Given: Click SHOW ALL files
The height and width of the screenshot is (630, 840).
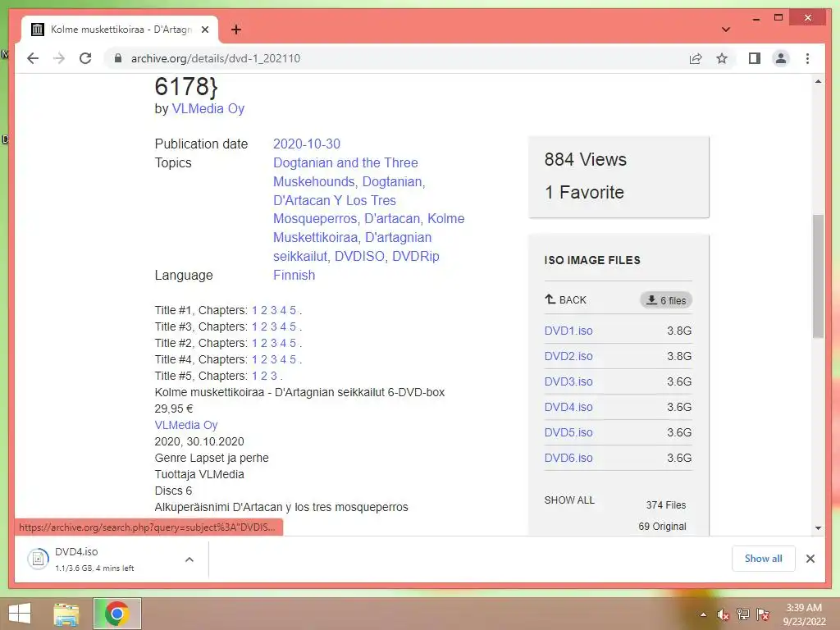Looking at the screenshot, I should [x=569, y=500].
